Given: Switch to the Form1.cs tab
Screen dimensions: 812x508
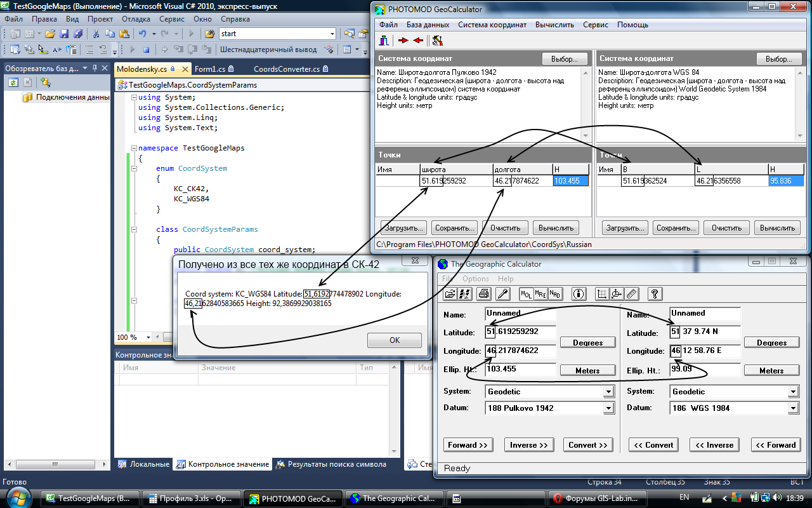Looking at the screenshot, I should [210, 69].
